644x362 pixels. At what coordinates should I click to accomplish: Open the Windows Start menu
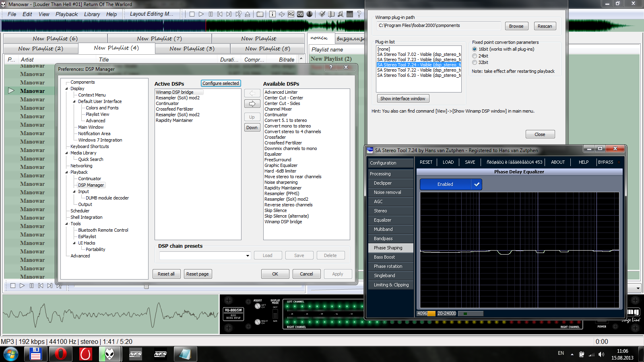(x=11, y=354)
